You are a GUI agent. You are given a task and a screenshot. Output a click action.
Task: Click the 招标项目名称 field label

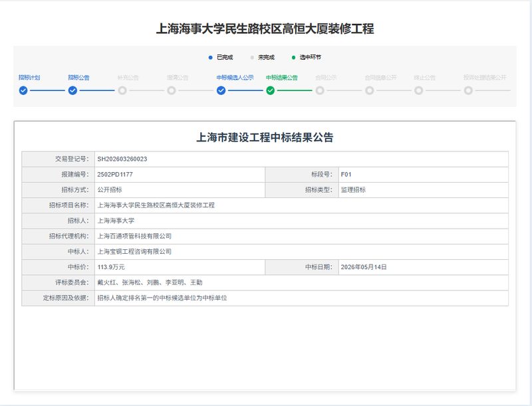(x=69, y=205)
